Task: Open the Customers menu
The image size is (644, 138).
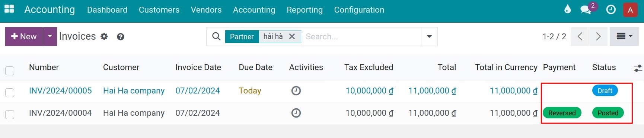Action: coord(159,10)
